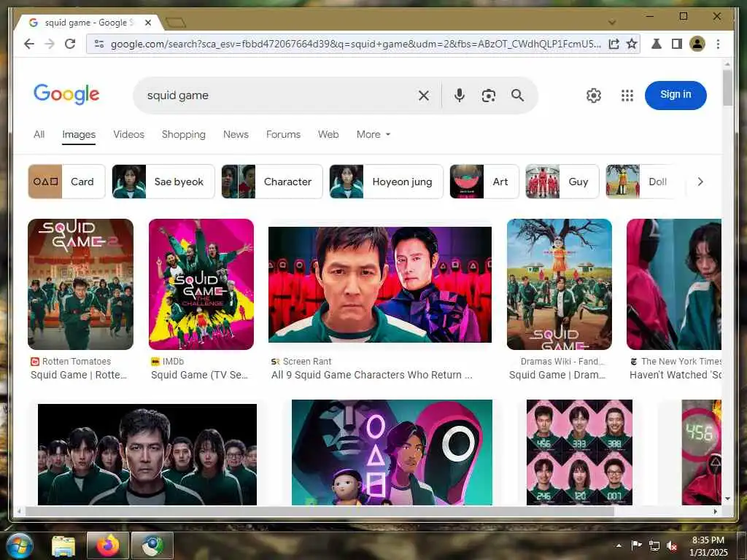Viewport: 747px width, 560px height.
Task: Open the Dramas Wiki doll poster image
Action: (560, 284)
